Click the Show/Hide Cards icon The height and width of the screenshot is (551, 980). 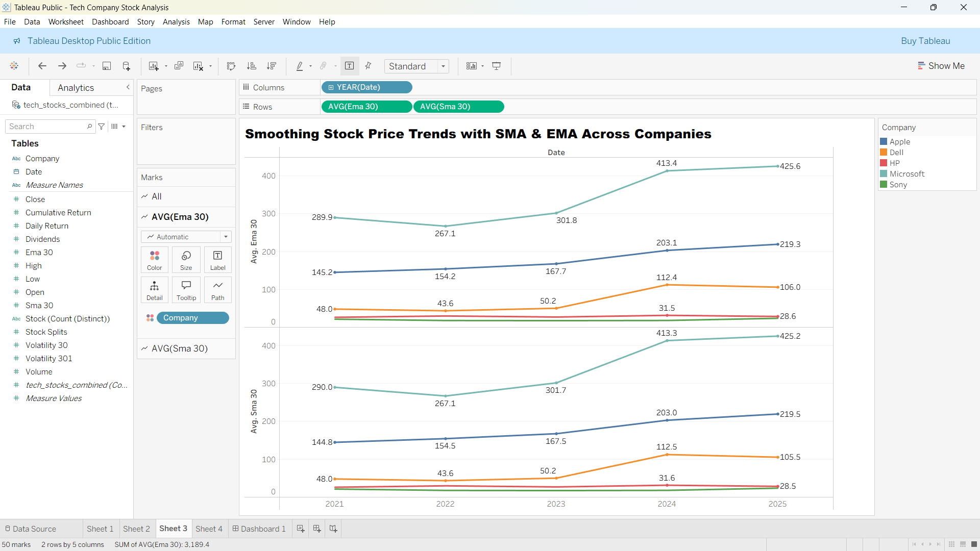pyautogui.click(x=472, y=66)
